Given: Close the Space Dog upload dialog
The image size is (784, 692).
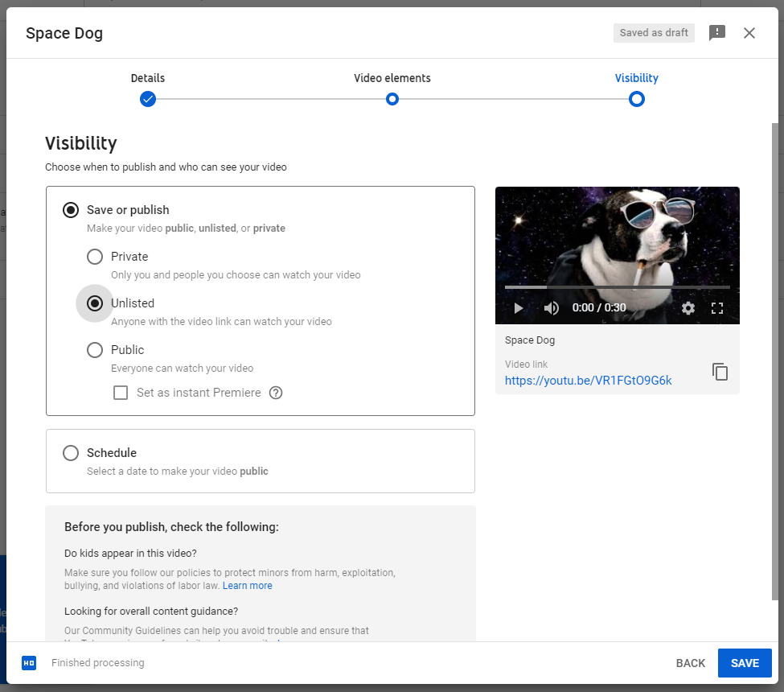Looking at the screenshot, I should tap(749, 33).
